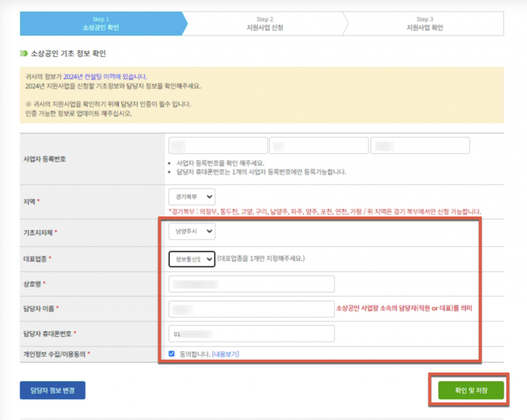The image size is (527, 420).
Task: Focus the 상호명 text field
Action: click(251, 284)
